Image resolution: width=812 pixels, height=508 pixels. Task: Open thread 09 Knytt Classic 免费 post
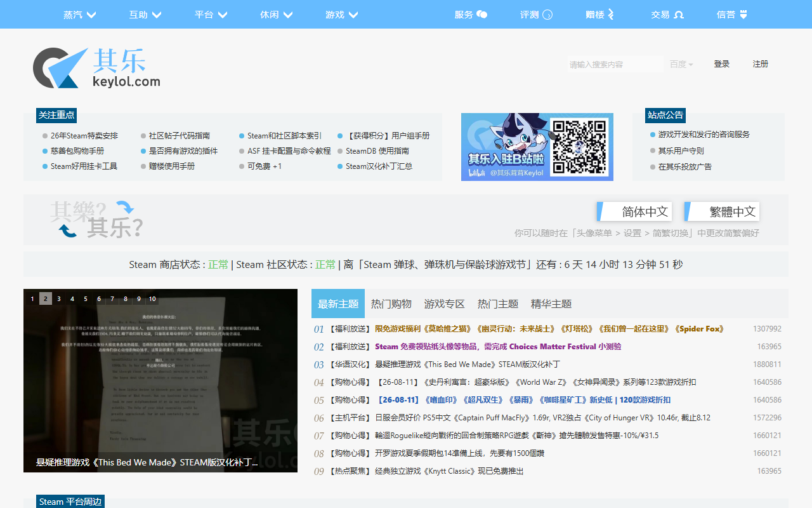click(x=450, y=471)
